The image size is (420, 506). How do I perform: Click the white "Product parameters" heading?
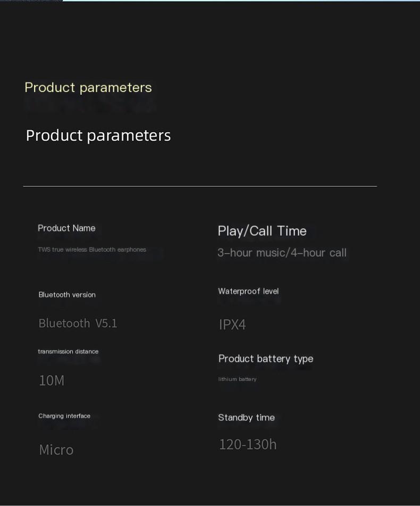pyautogui.click(x=98, y=135)
